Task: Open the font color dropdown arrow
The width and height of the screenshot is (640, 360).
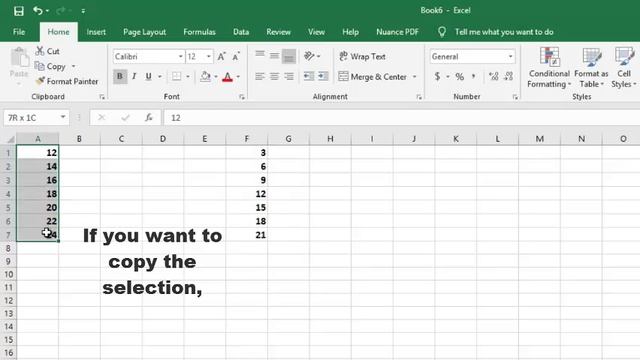Action: tap(238, 76)
